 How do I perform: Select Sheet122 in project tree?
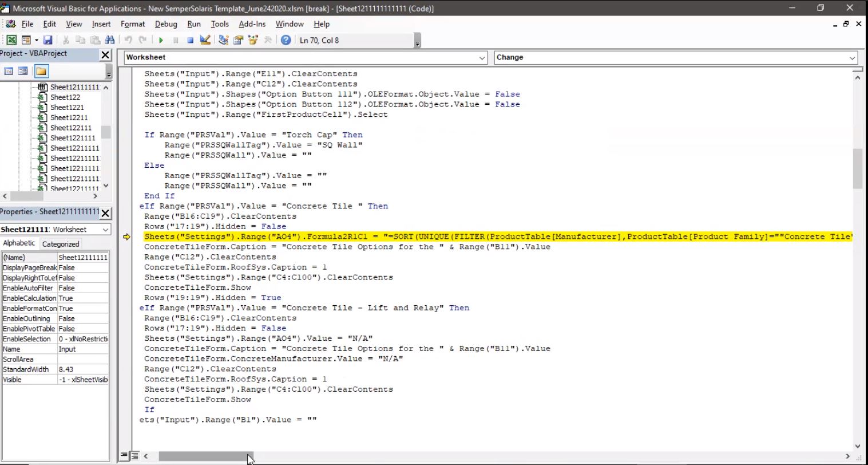click(65, 97)
